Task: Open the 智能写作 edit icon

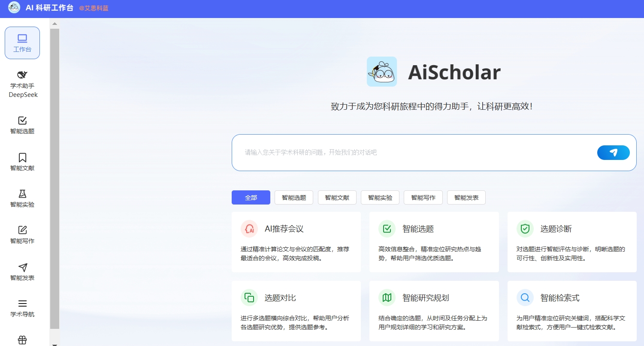Action: coord(22,230)
